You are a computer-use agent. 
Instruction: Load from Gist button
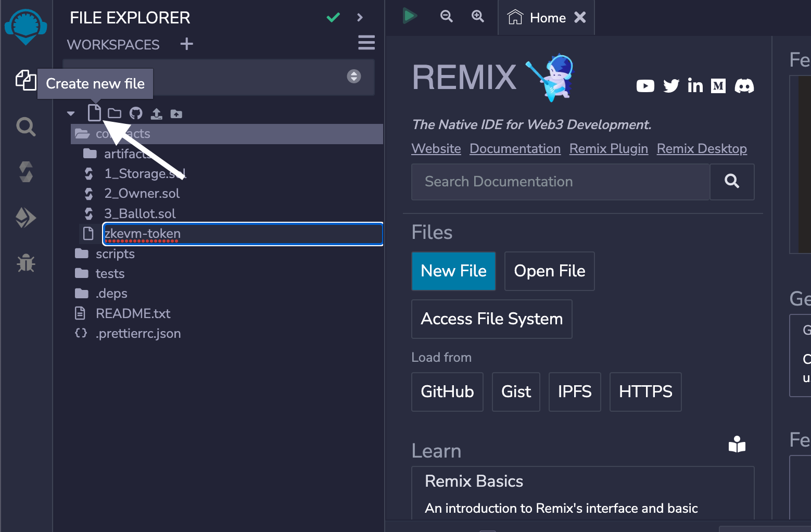pyautogui.click(x=516, y=392)
